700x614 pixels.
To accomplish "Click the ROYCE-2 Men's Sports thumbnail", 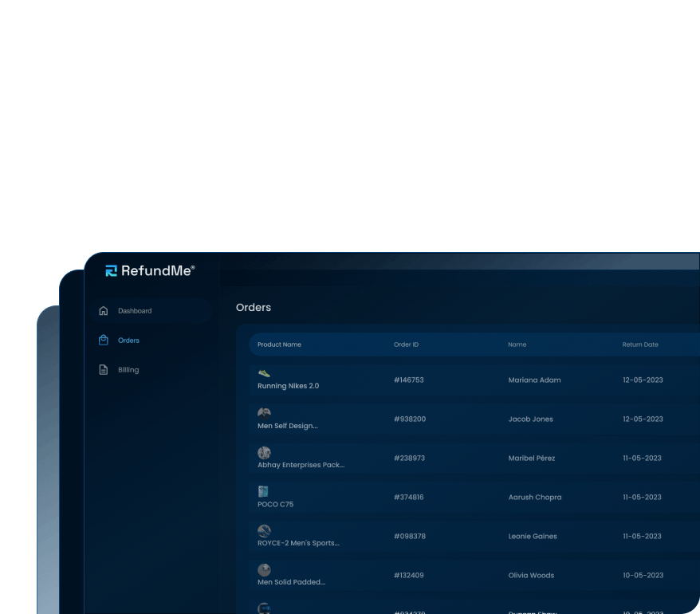I will [x=264, y=530].
